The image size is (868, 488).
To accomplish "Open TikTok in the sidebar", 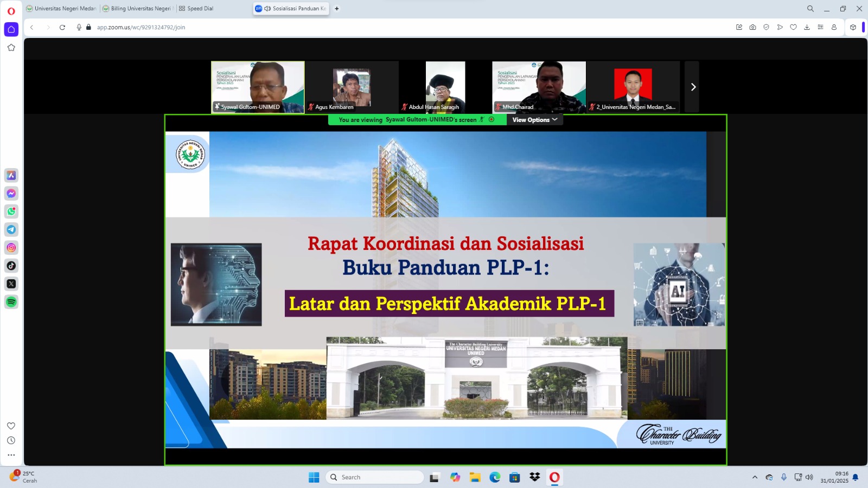I will pos(11,266).
